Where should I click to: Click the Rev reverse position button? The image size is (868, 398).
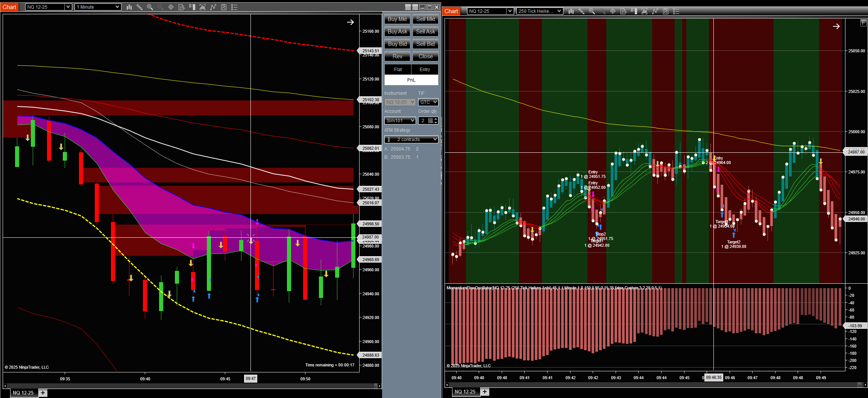point(397,56)
